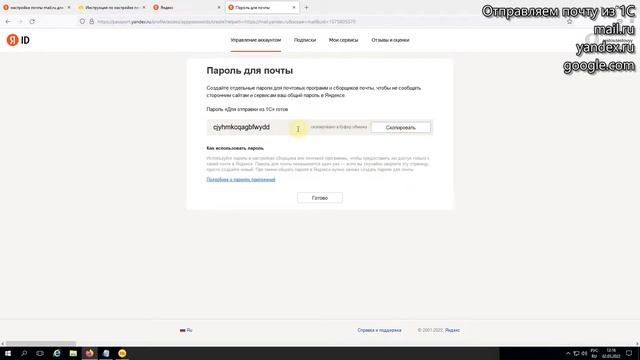Screen dimensions: 640x360
Task: Click the generated password 'cjyhmkcqagbfwydd'
Action: [x=241, y=127]
